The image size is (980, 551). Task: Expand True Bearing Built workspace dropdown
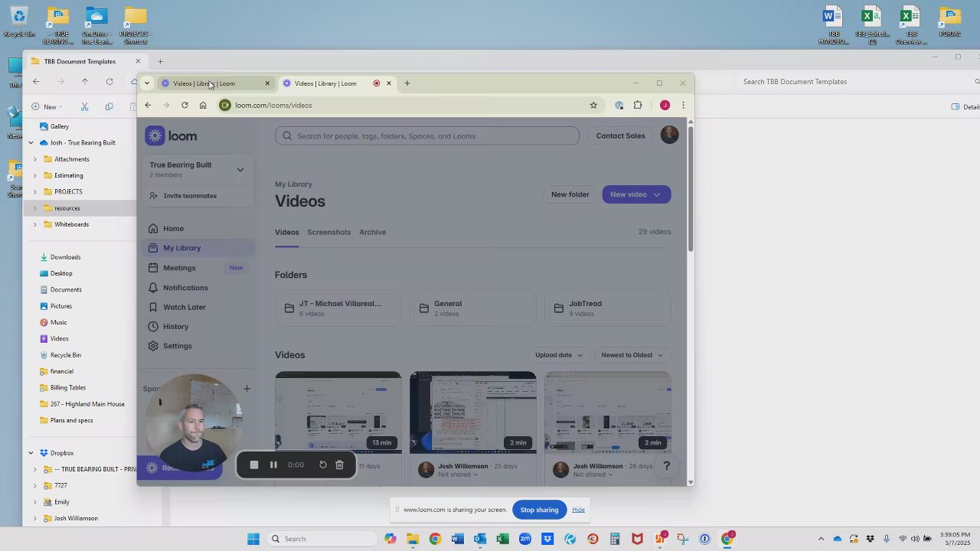pyautogui.click(x=240, y=170)
